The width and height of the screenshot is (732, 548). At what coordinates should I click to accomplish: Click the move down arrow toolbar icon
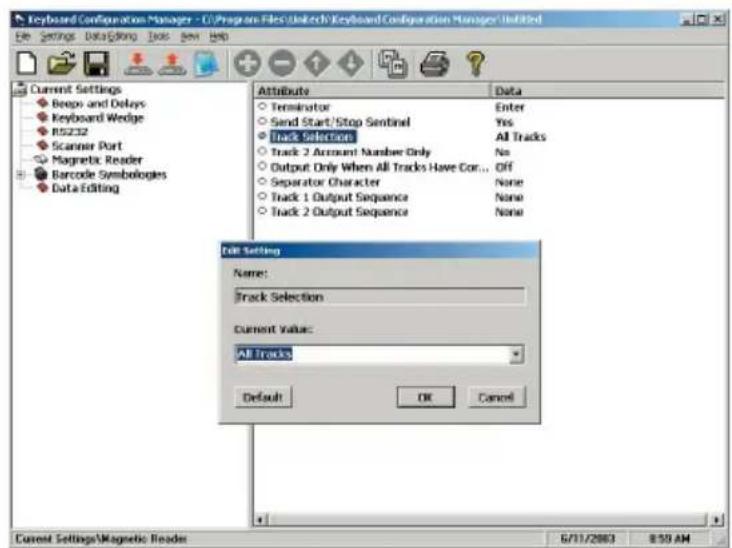click(x=351, y=63)
